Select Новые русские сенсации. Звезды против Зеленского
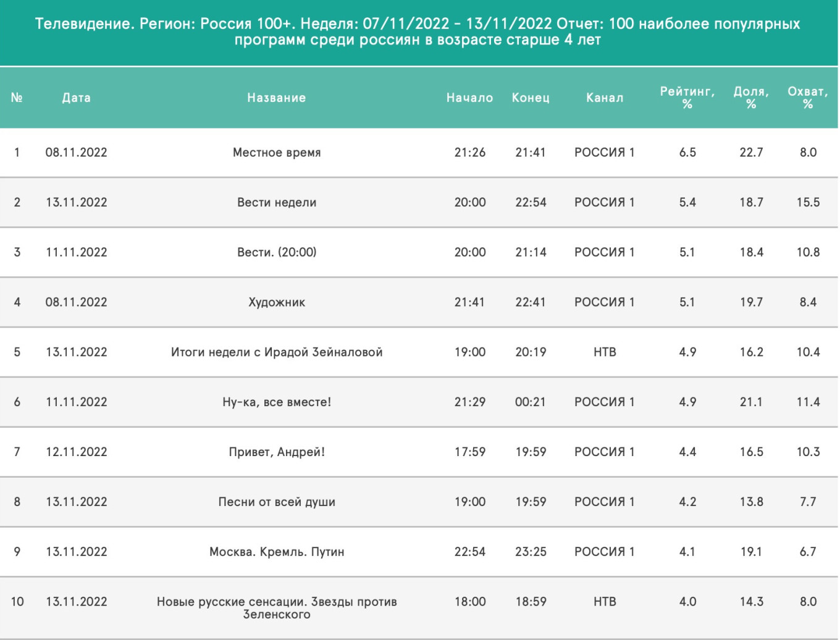This screenshot has width=840, height=640. (277, 608)
